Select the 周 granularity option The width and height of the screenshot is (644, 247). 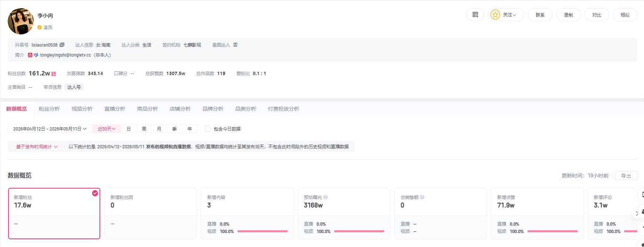144,129
